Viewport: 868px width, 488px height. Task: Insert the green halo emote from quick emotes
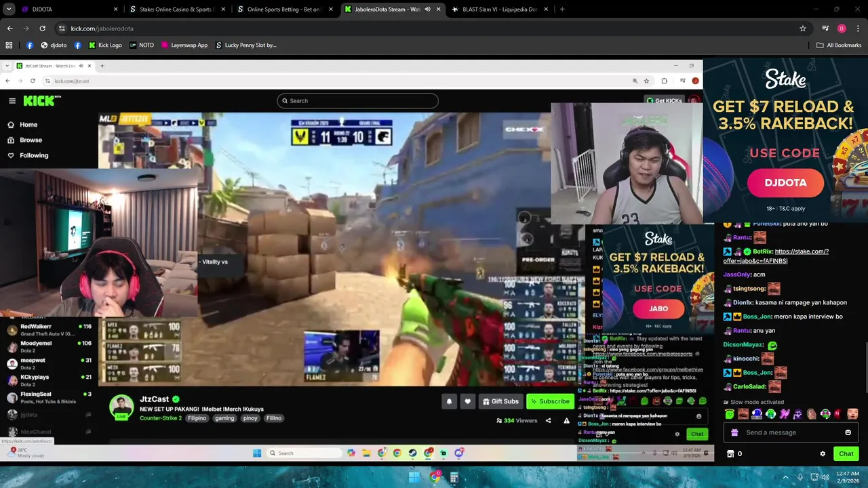[x=730, y=414]
